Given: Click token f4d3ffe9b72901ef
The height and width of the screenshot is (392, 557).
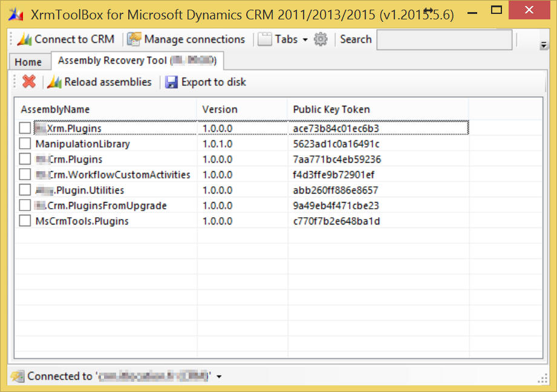Looking at the screenshot, I should click(x=334, y=175).
